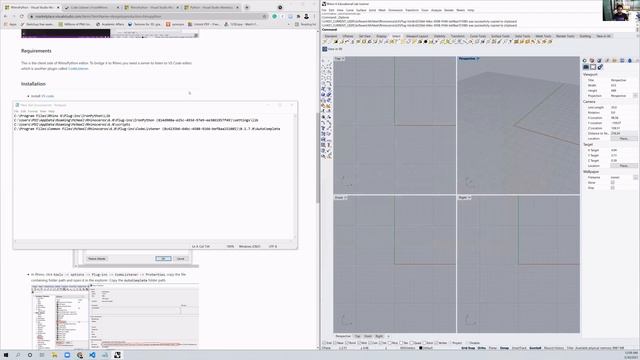The image size is (640, 360).
Task: Click the browser page vertical scrollbar
Action: (x=318, y=157)
